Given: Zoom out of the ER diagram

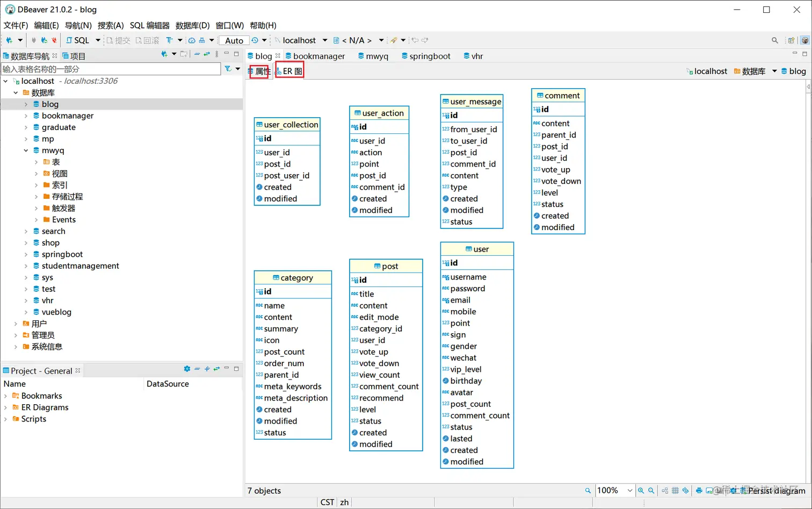Looking at the screenshot, I should coord(651,491).
